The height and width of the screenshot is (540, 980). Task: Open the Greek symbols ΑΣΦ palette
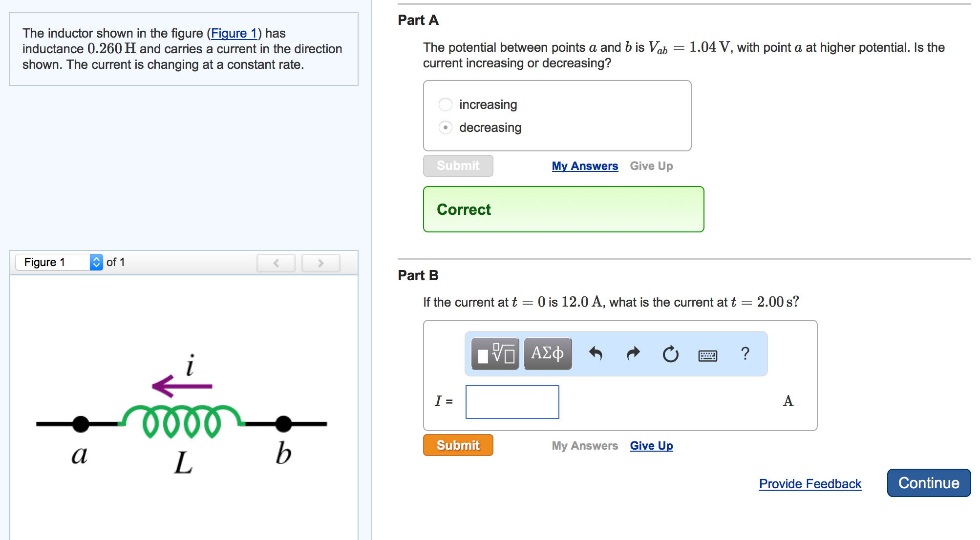[x=548, y=353]
